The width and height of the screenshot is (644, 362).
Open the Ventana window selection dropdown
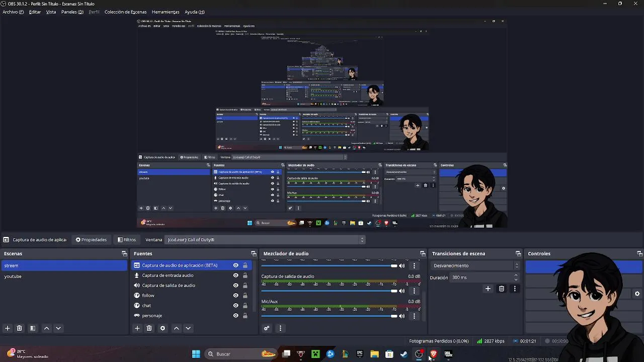(x=265, y=240)
